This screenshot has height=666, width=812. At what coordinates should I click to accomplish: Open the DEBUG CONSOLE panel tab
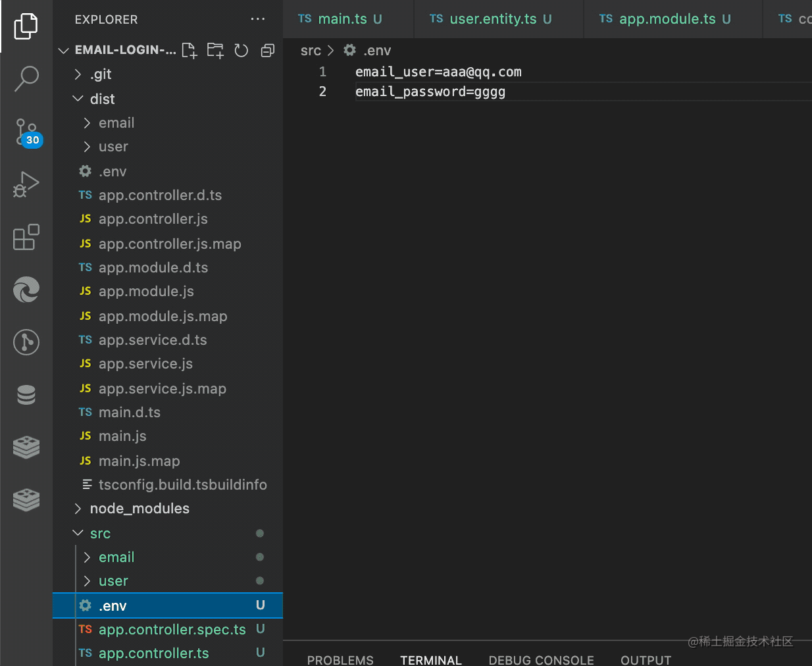pyautogui.click(x=541, y=659)
